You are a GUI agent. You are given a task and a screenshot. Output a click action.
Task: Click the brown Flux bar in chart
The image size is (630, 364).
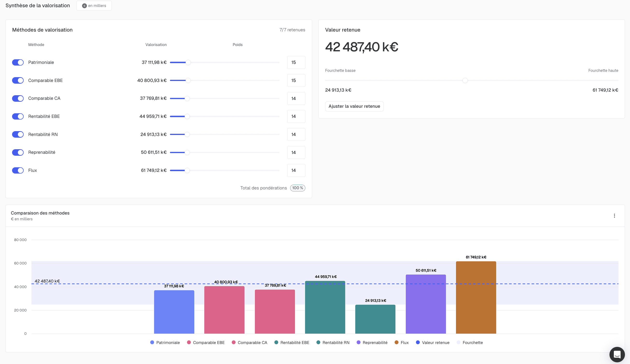click(x=476, y=297)
